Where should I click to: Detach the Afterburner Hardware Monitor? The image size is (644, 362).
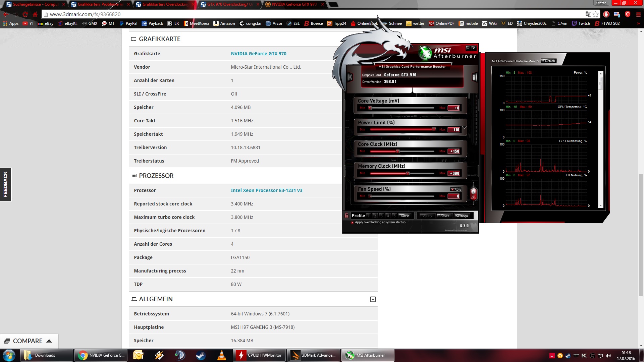[549, 61]
